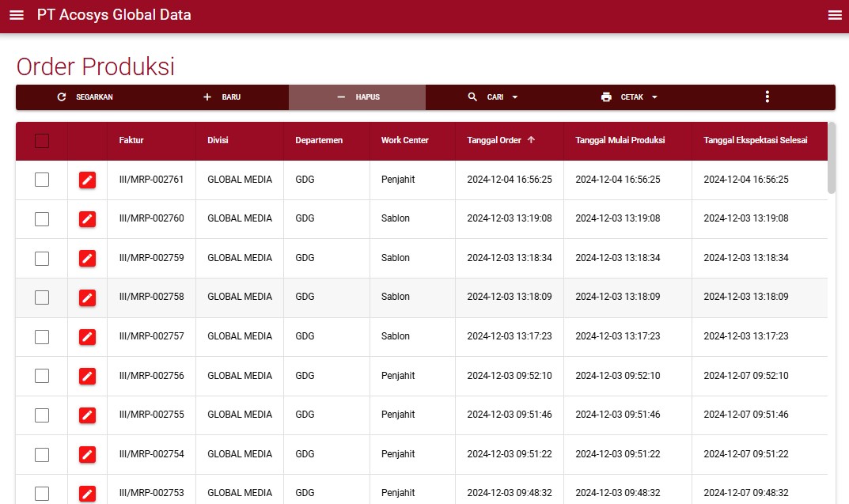Image resolution: width=849 pixels, height=504 pixels.
Task: Click the magnifier search icon
Action: (x=472, y=97)
